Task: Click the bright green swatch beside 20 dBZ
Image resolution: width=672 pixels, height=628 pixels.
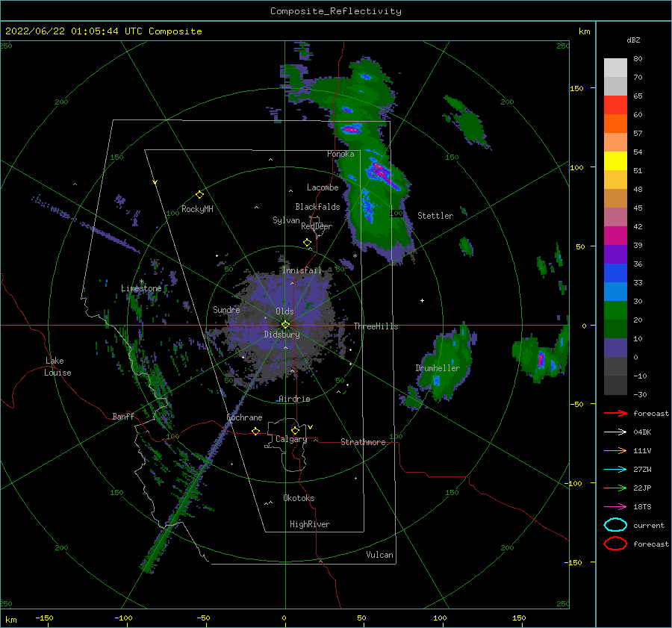Action: click(615, 311)
